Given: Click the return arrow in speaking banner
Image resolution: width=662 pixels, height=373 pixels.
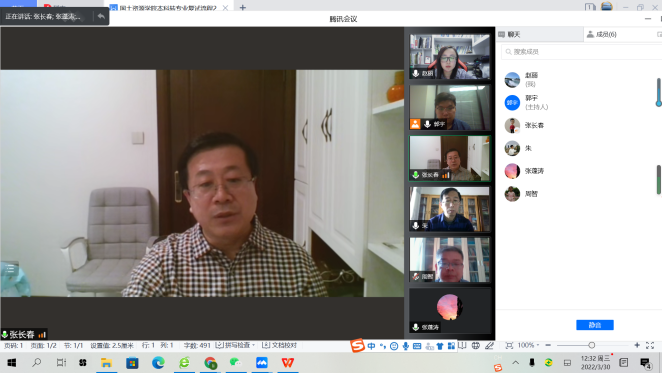Looking at the screenshot, I should click(101, 16).
